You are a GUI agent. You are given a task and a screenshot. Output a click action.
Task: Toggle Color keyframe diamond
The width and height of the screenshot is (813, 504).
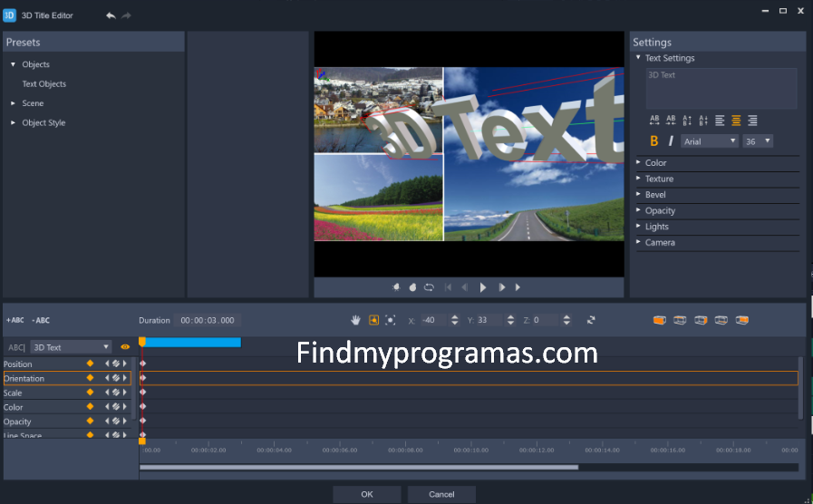(x=91, y=406)
